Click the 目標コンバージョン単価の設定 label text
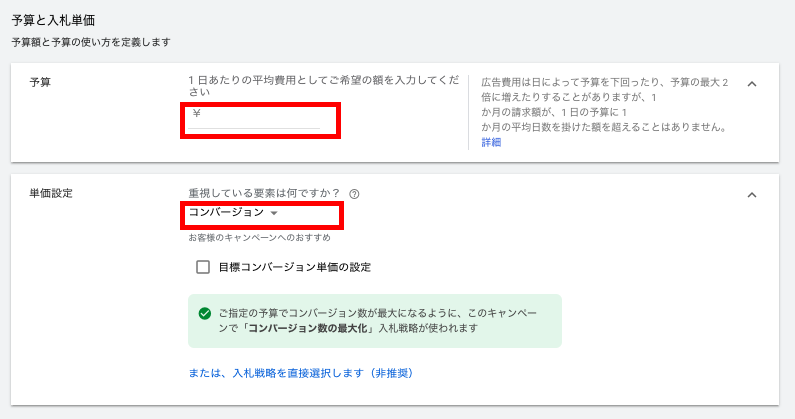 pyautogui.click(x=295, y=267)
